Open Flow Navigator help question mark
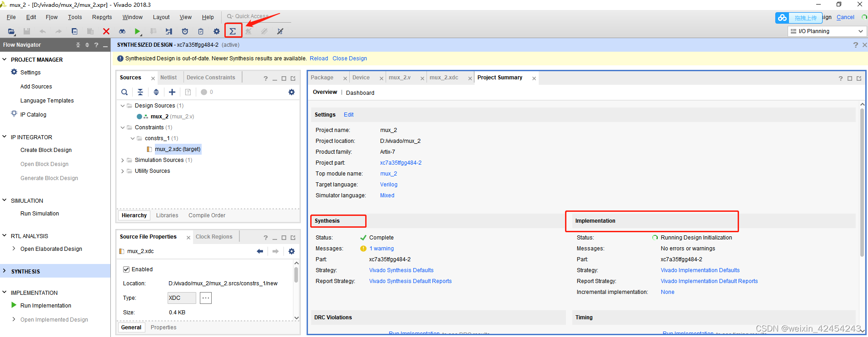 [96, 45]
